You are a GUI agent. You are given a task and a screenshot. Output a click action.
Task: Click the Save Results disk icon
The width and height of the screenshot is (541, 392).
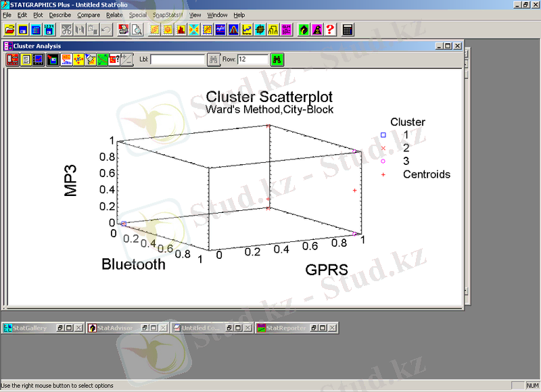pos(53,59)
